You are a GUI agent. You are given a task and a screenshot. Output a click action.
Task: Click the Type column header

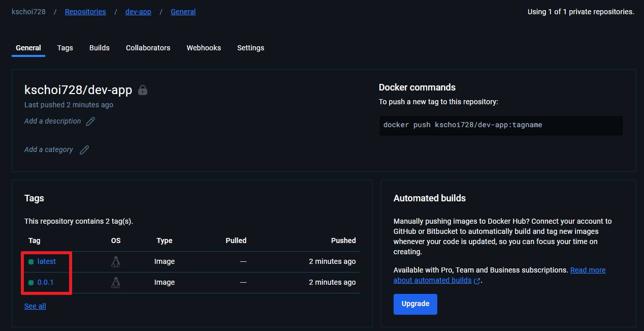pos(165,240)
